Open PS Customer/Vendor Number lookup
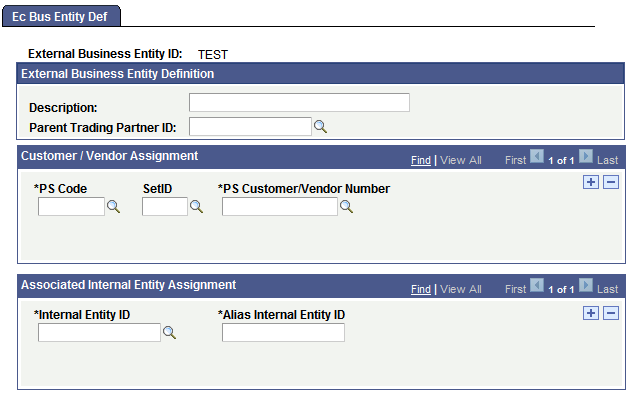Screen dimensions: 631x395 tap(346, 207)
